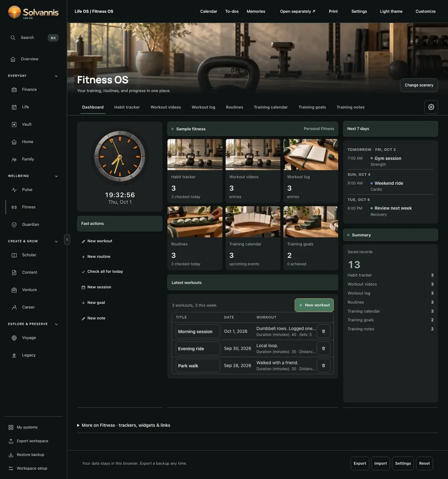Open the Pulse wellbeing icon
This screenshot has width=448, height=479.
pos(14,190)
